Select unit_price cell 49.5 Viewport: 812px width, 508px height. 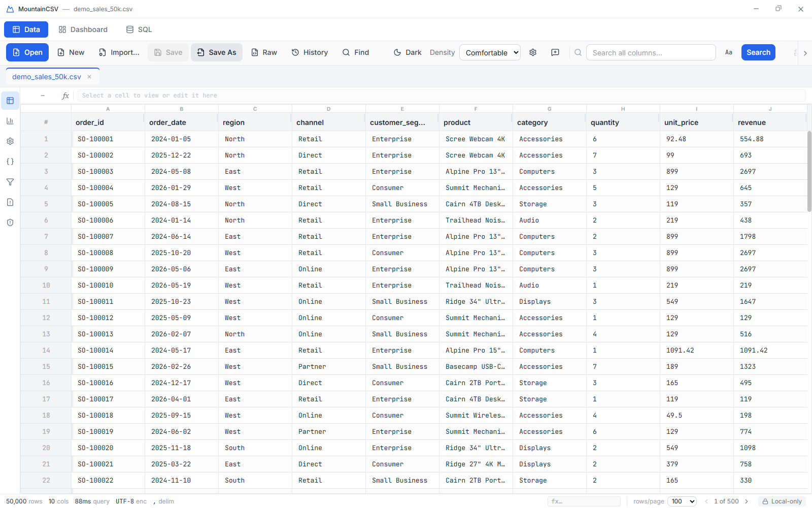[x=697, y=415]
